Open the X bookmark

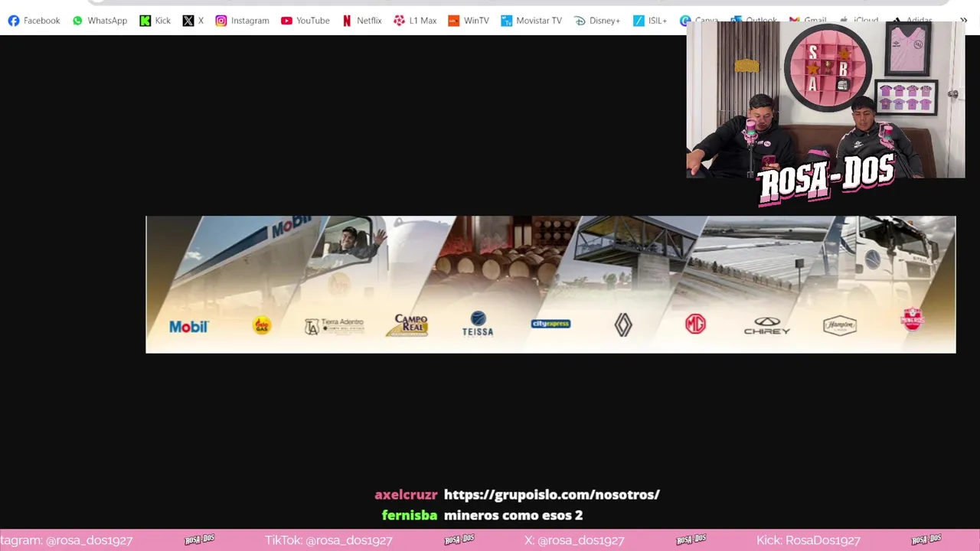point(193,21)
